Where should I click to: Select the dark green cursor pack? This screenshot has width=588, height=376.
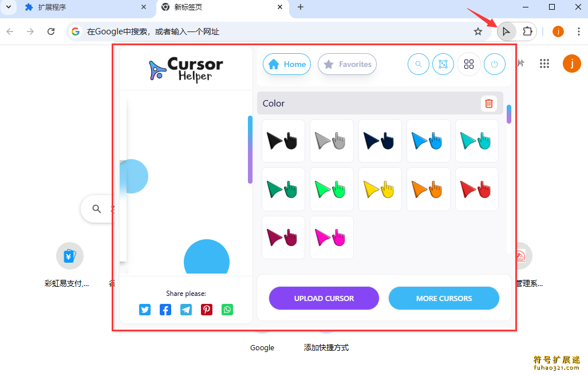[x=283, y=189]
